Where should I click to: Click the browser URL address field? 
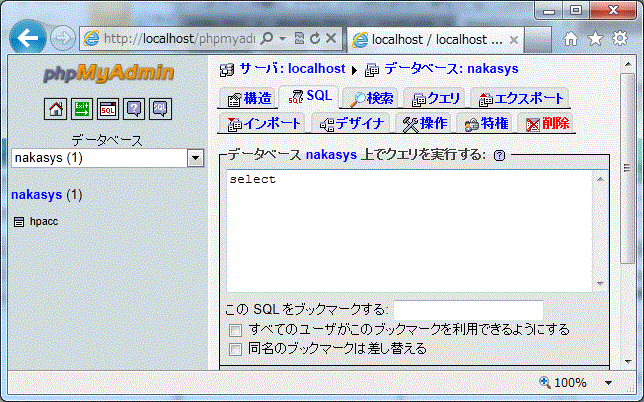tap(179, 39)
